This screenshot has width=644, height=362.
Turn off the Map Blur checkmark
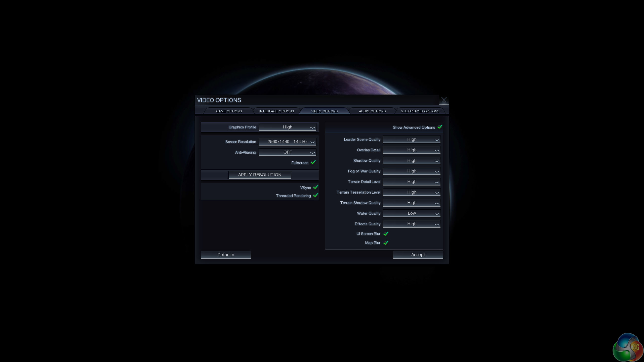(386, 243)
